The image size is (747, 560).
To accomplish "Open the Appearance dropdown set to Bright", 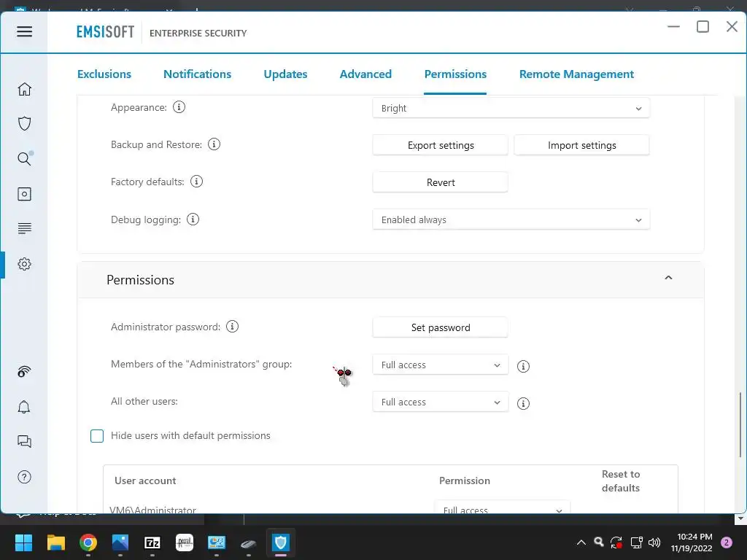I will tap(511, 108).
